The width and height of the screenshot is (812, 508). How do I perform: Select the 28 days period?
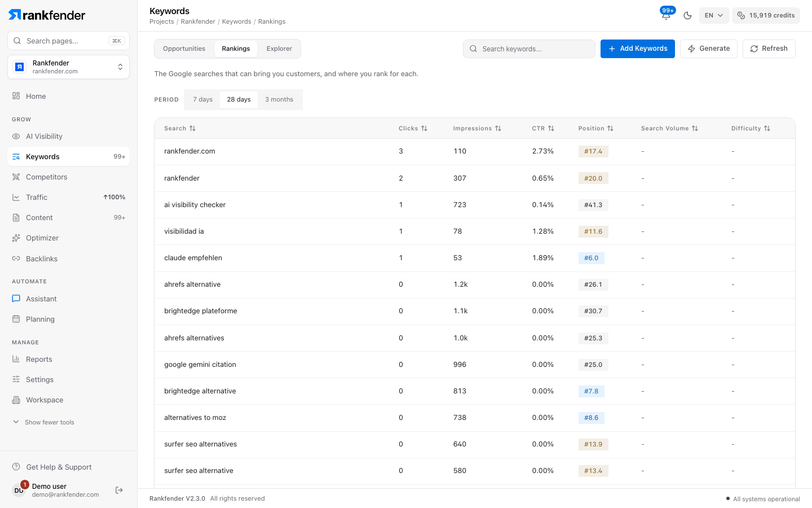click(x=239, y=99)
